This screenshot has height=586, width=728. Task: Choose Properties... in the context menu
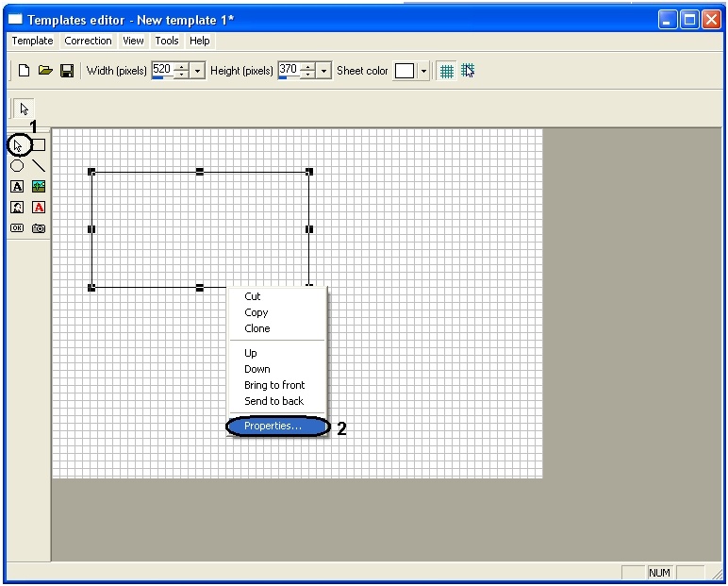coord(273,427)
